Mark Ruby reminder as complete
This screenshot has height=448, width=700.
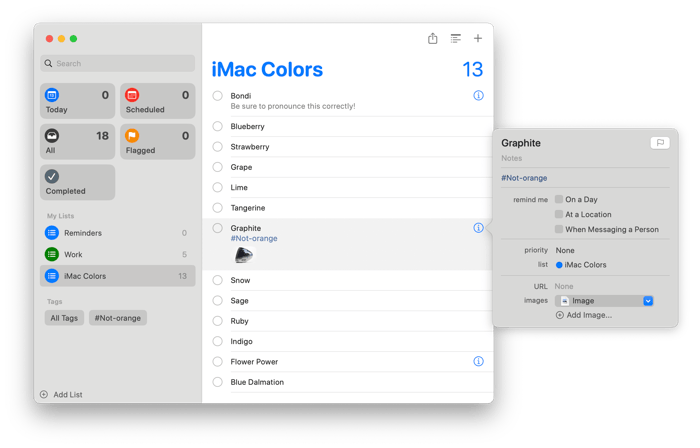217,321
